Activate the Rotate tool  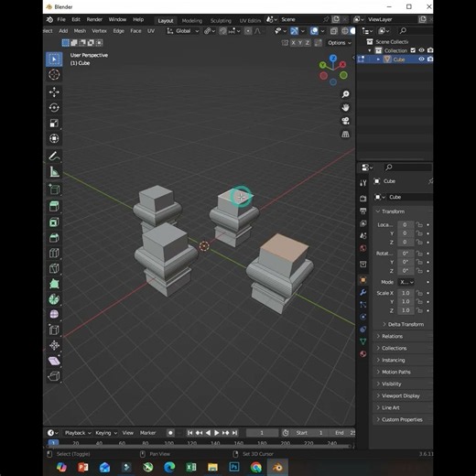[x=54, y=107]
